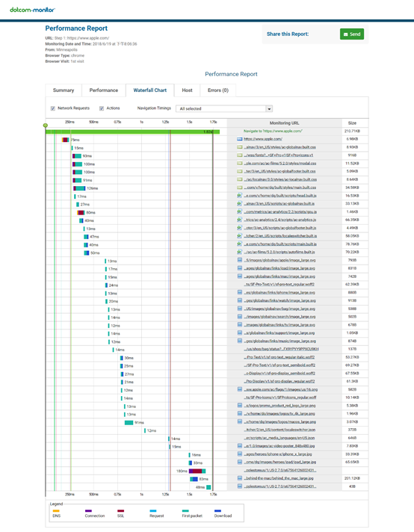This screenshot has width=414, height=532.
Task: Click the 180ms waterfall bar
Action: pyautogui.click(x=197, y=471)
